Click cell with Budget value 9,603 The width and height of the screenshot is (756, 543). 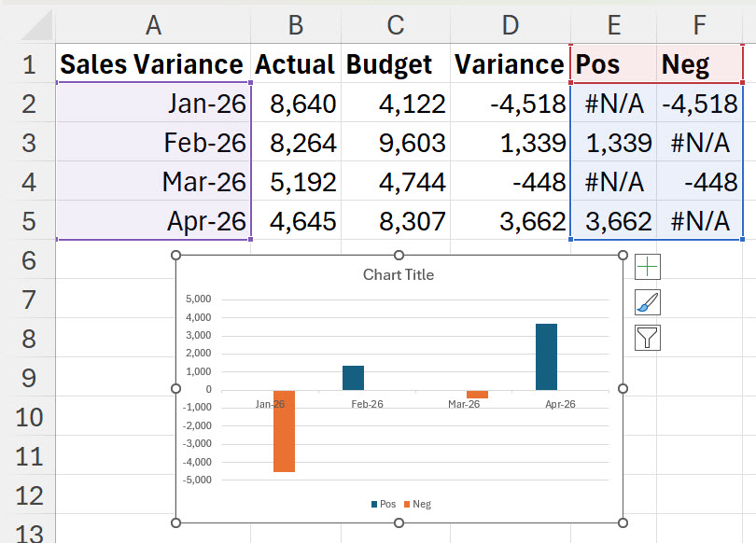click(x=396, y=143)
